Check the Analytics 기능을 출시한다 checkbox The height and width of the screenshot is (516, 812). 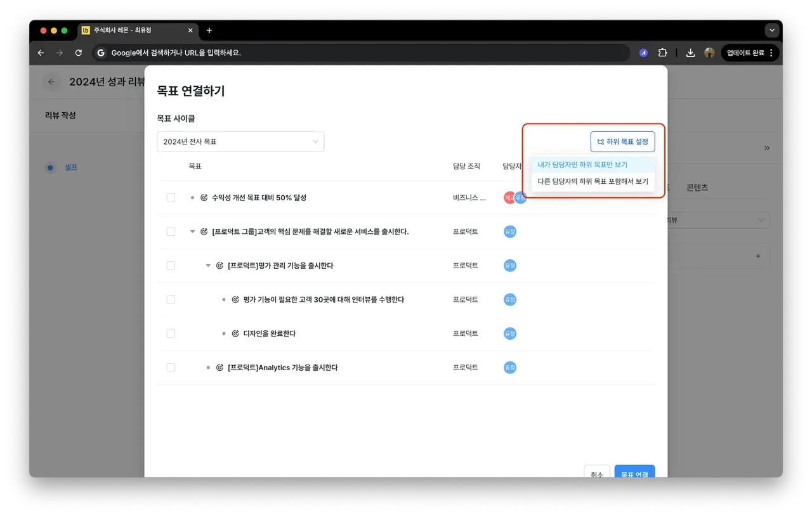[171, 368]
